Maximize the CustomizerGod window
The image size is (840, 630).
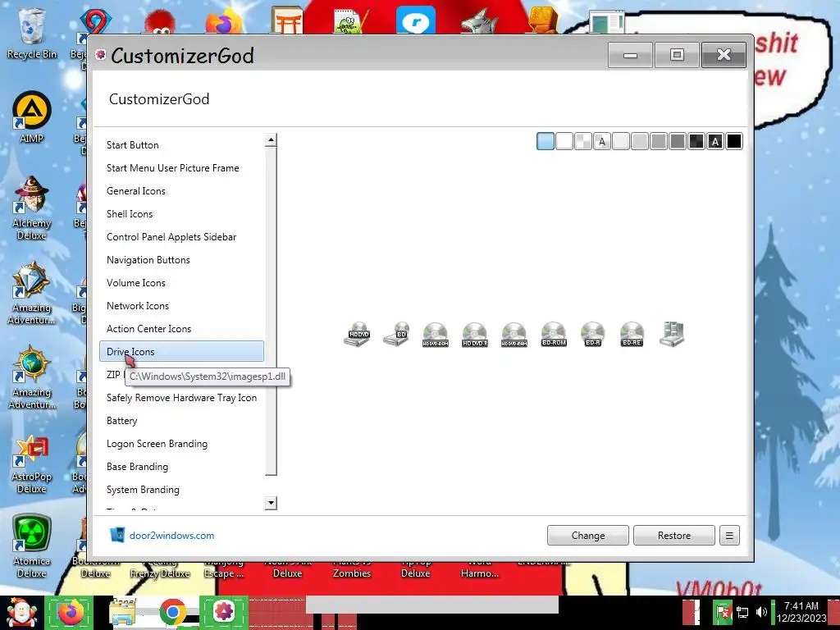pos(677,55)
